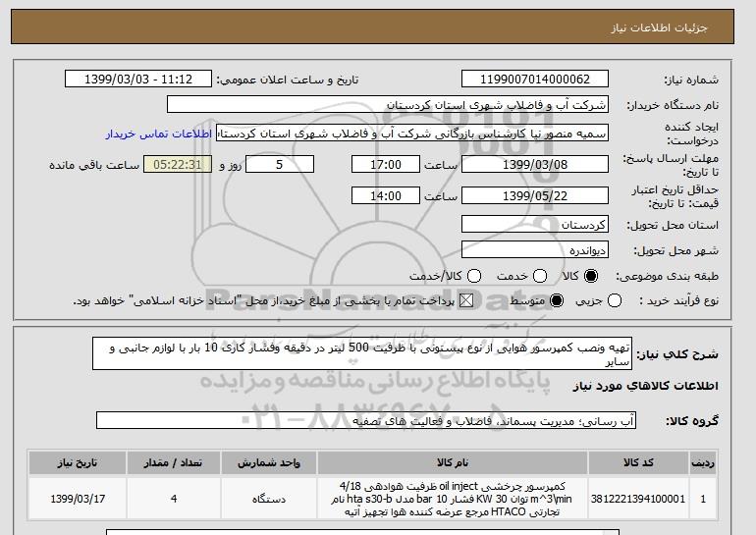
Task: Click the validity time field 14:00
Action: coord(386,195)
